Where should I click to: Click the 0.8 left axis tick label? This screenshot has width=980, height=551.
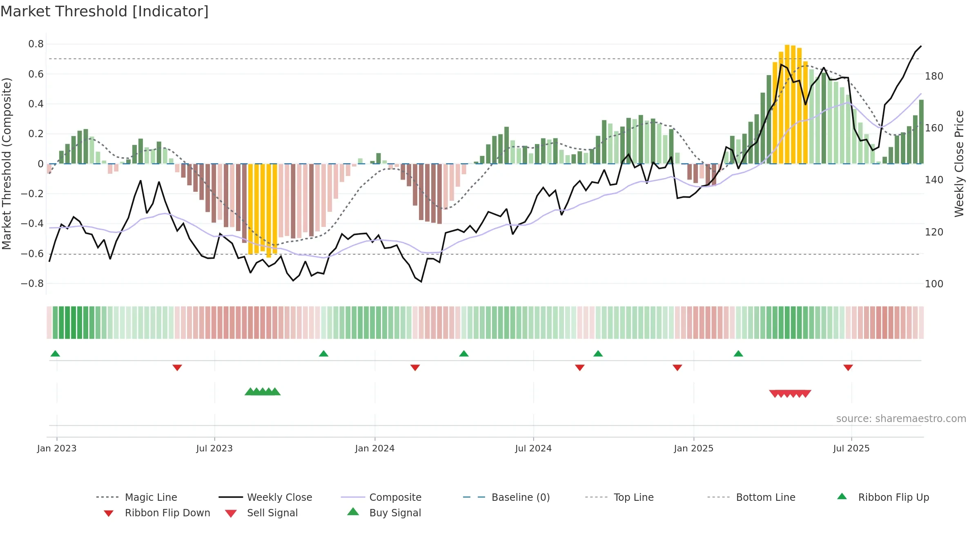click(36, 44)
